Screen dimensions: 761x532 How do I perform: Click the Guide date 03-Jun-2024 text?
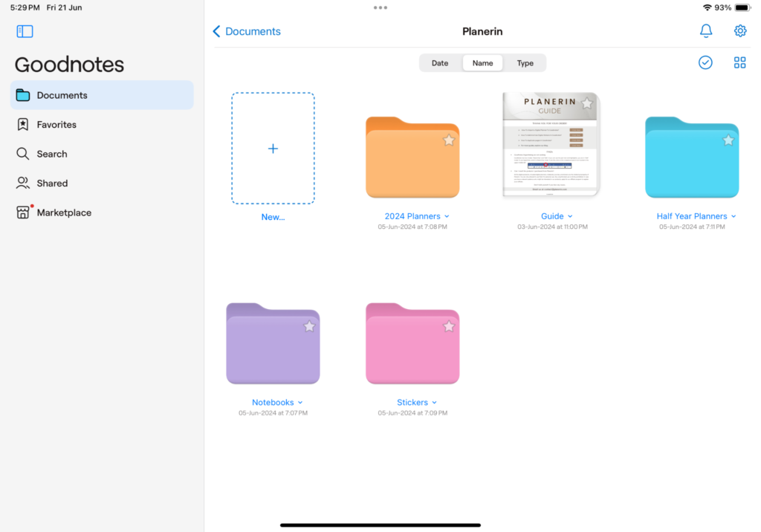click(552, 227)
